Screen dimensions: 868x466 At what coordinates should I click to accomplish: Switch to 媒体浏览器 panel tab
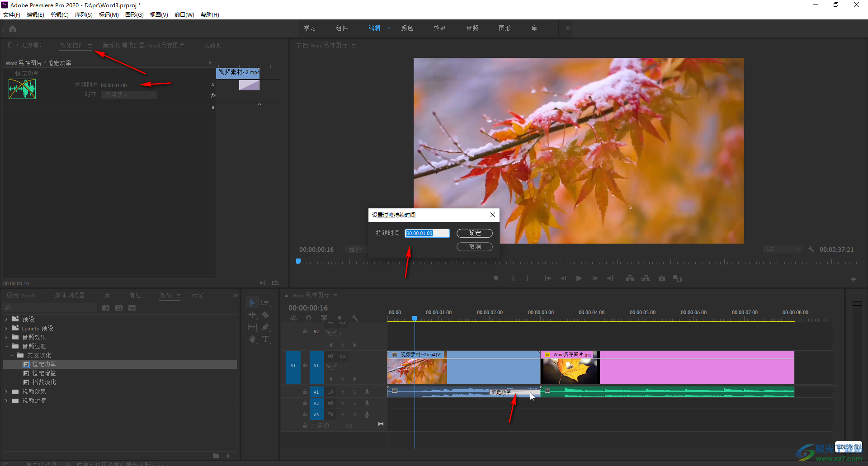(x=70, y=295)
